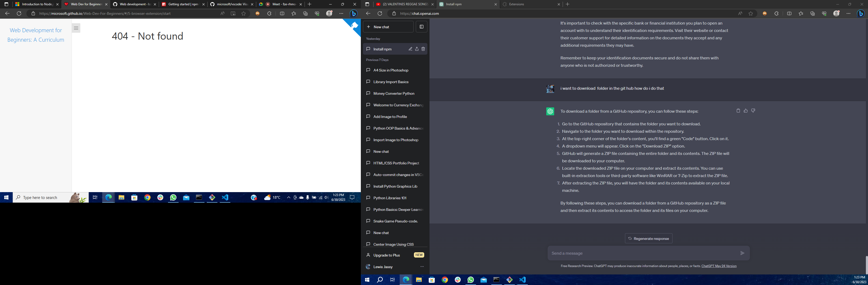Click the send message arrow in ChatGPT
The height and width of the screenshot is (285, 868).
pyautogui.click(x=742, y=253)
